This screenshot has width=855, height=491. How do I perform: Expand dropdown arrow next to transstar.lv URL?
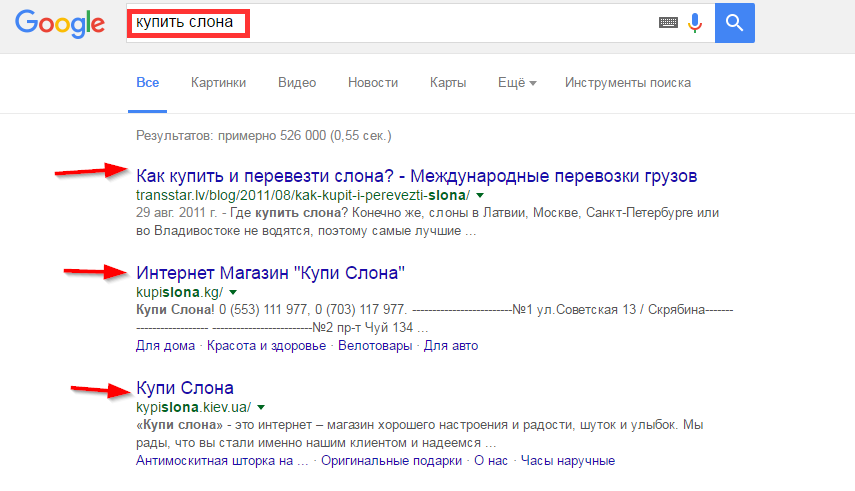[480, 195]
